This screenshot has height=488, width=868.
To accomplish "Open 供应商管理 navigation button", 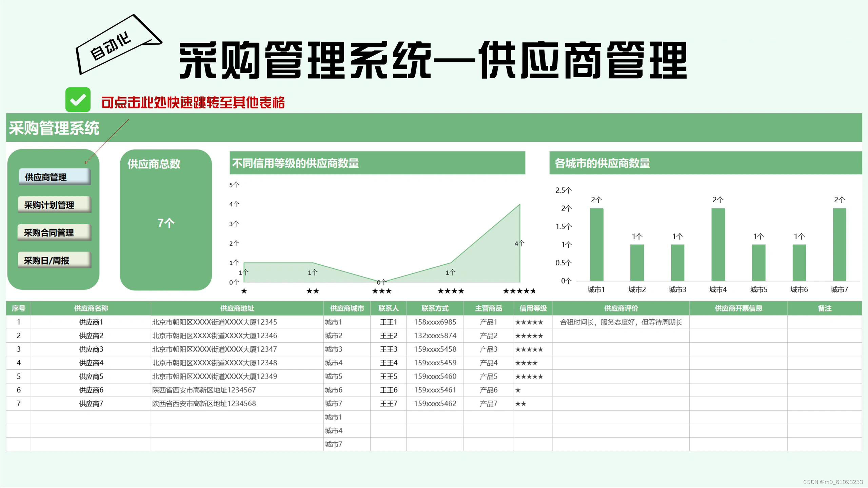I will tap(55, 177).
